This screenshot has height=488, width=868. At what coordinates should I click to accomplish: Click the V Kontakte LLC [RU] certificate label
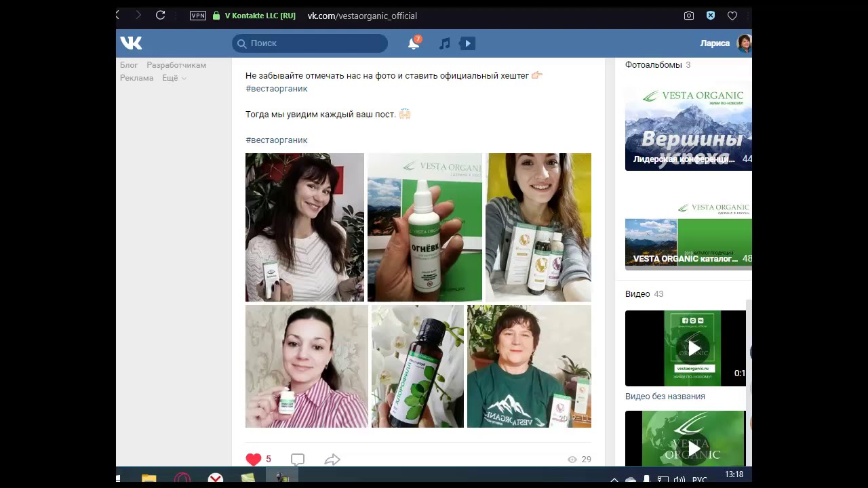[260, 16]
